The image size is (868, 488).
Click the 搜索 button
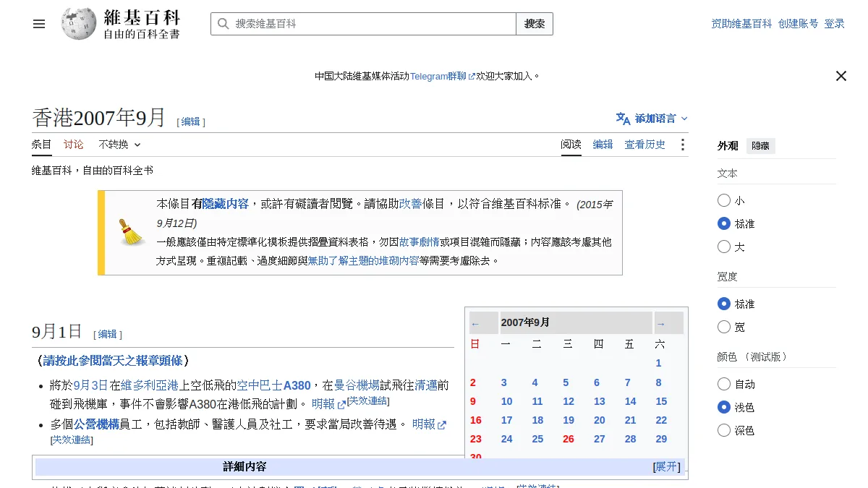[535, 24]
